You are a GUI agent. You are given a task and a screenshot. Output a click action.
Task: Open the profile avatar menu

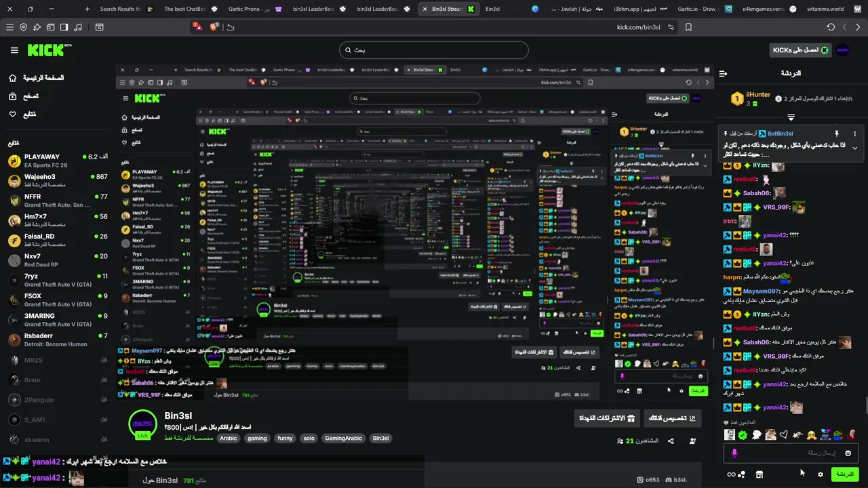[x=842, y=50]
